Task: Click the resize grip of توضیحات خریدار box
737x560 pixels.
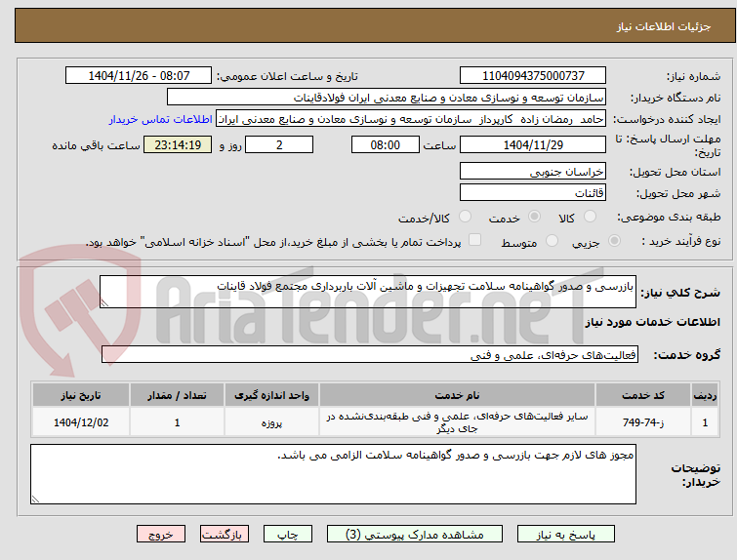Action: point(35,499)
